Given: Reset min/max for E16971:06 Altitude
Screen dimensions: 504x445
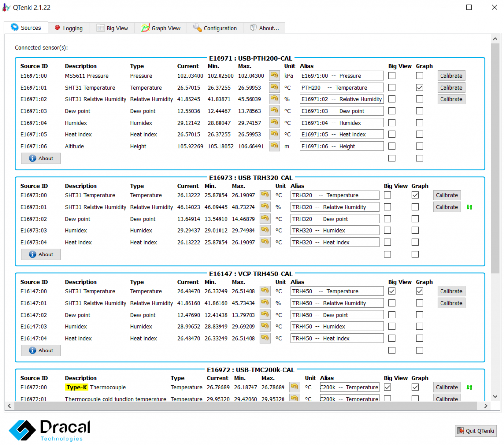Looking at the screenshot, I should tap(274, 146).
